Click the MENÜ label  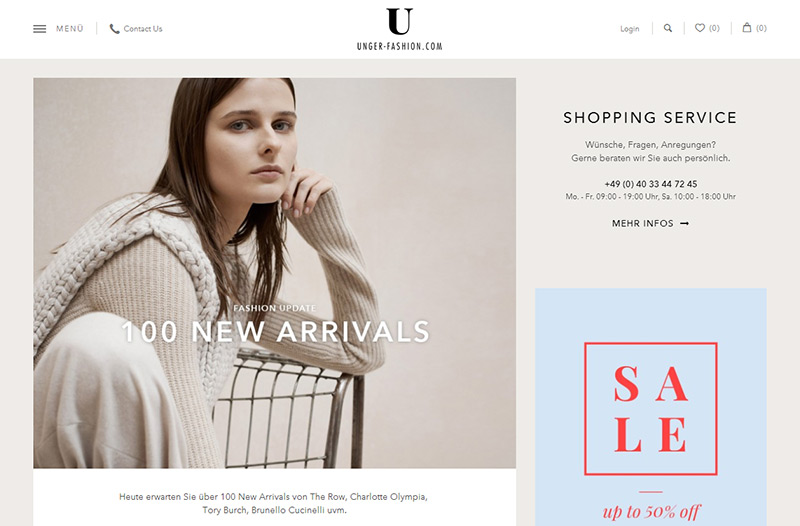(70, 29)
